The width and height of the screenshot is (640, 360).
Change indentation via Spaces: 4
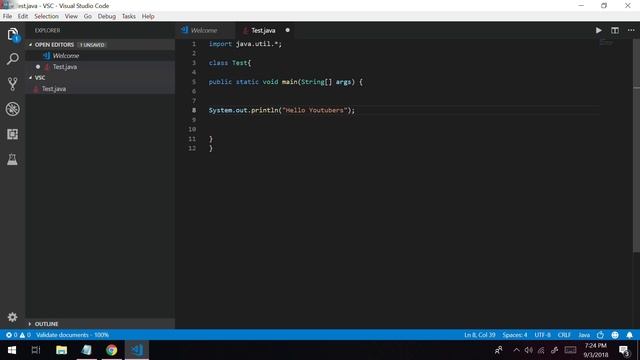pyautogui.click(x=515, y=335)
